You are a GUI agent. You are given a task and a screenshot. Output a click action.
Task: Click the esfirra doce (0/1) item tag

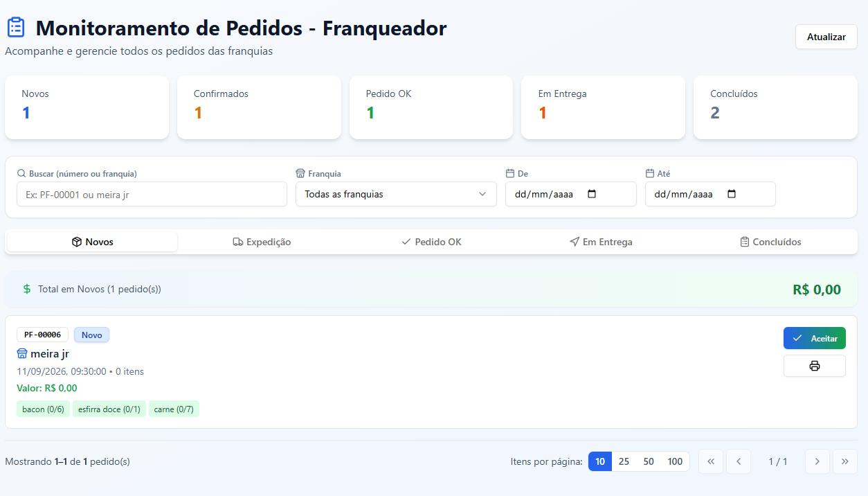(x=109, y=409)
